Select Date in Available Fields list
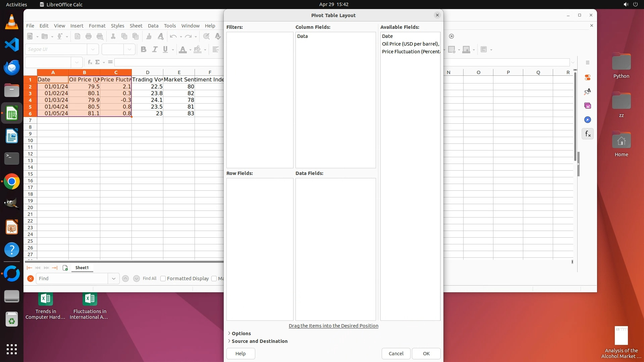The image size is (644, 362). pyautogui.click(x=387, y=36)
